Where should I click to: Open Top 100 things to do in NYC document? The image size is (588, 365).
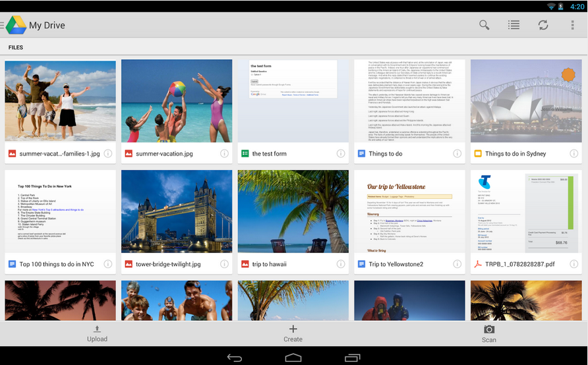tap(60, 211)
